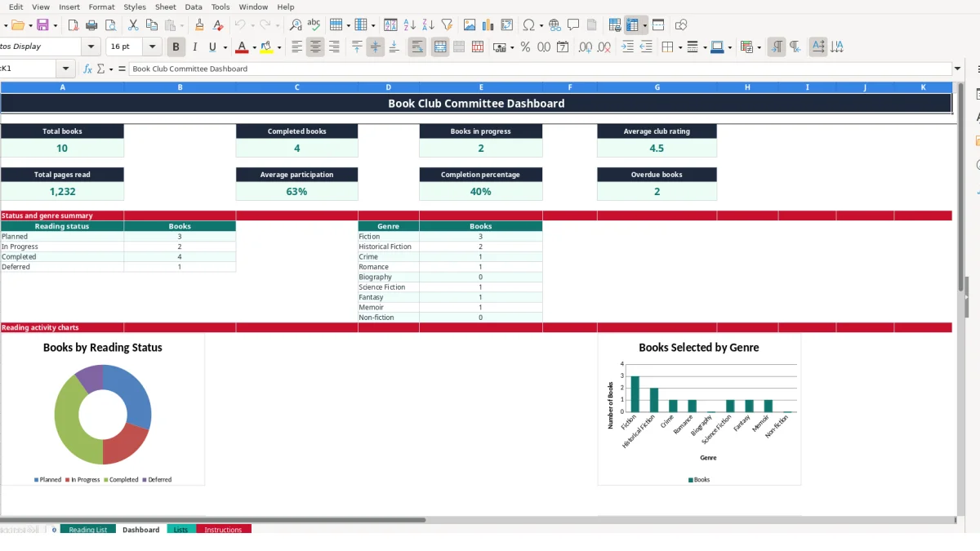Viewport: 980px width, 551px height.
Task: Toggle Center Vertically alignment
Action: click(376, 47)
